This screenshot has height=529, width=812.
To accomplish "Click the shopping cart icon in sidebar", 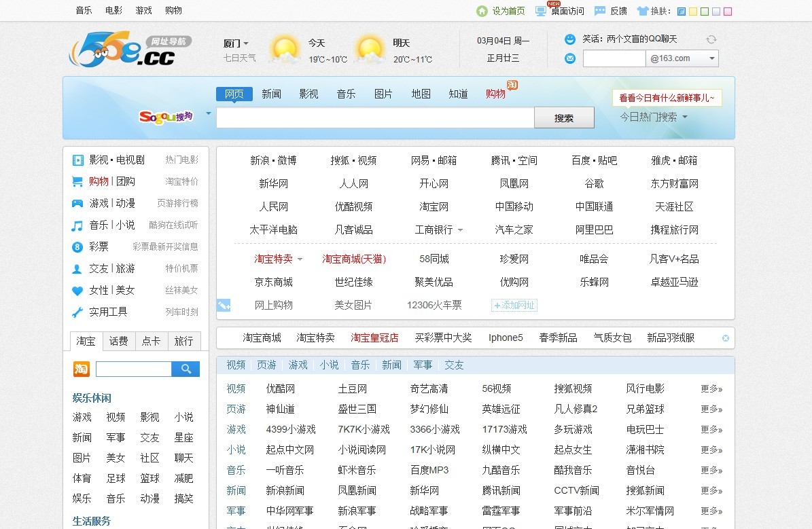I will 78,181.
